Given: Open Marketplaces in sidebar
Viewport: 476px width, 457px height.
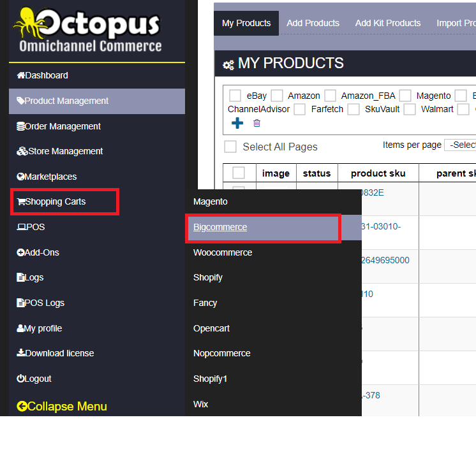Looking at the screenshot, I should point(97,177).
